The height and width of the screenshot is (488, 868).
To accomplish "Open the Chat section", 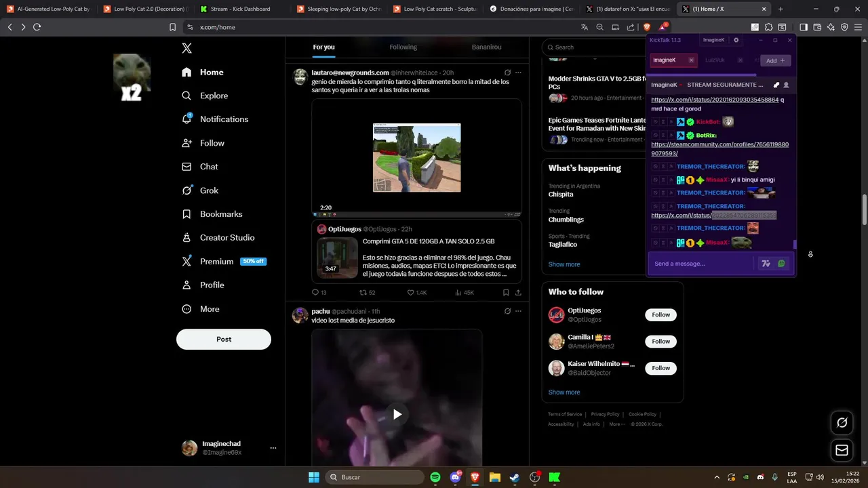I will tap(200, 167).
